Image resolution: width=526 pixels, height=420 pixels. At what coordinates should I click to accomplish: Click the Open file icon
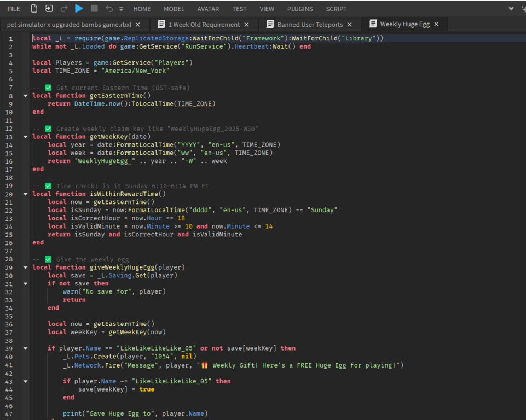pyautogui.click(x=49, y=9)
